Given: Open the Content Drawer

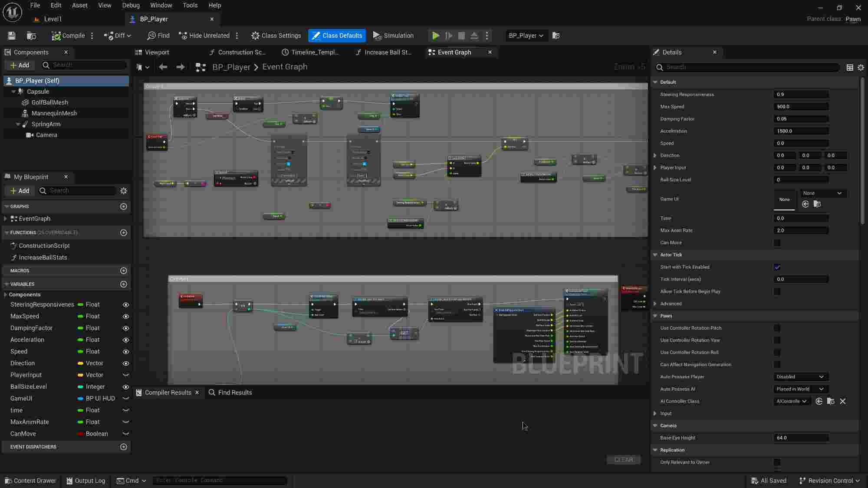Looking at the screenshot, I should (30, 481).
